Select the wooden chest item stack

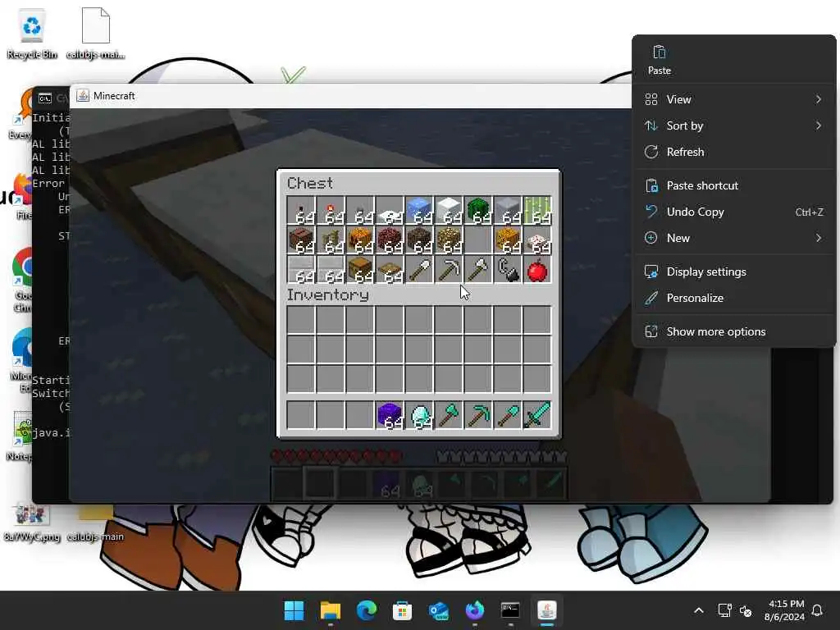pyautogui.click(x=359, y=269)
